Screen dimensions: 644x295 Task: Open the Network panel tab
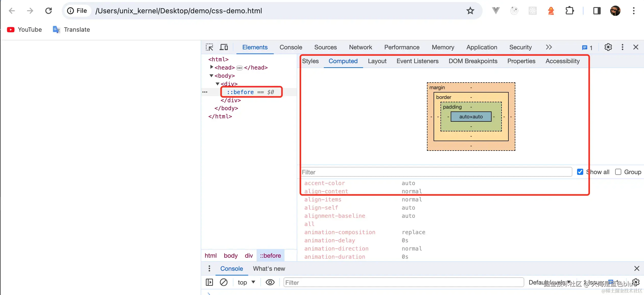[x=360, y=47]
